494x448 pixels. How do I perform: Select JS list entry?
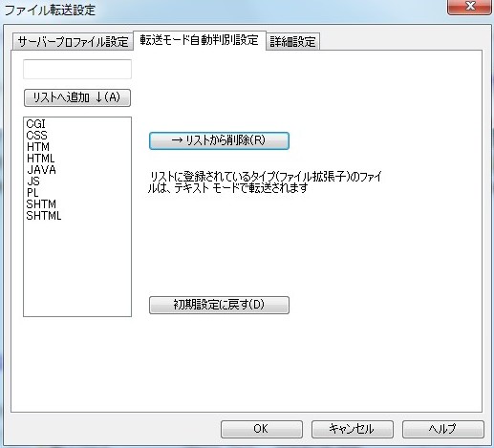pos(33,181)
